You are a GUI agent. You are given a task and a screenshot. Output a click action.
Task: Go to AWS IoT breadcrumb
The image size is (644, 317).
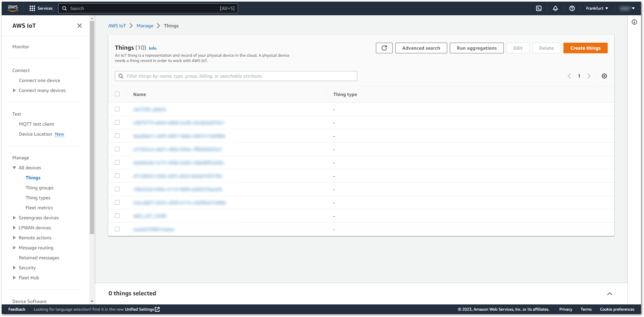click(x=117, y=26)
